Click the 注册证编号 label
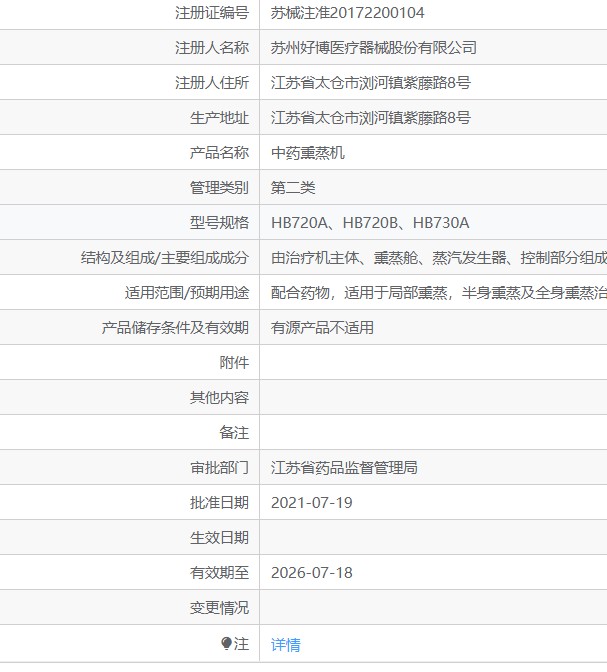 pos(212,13)
